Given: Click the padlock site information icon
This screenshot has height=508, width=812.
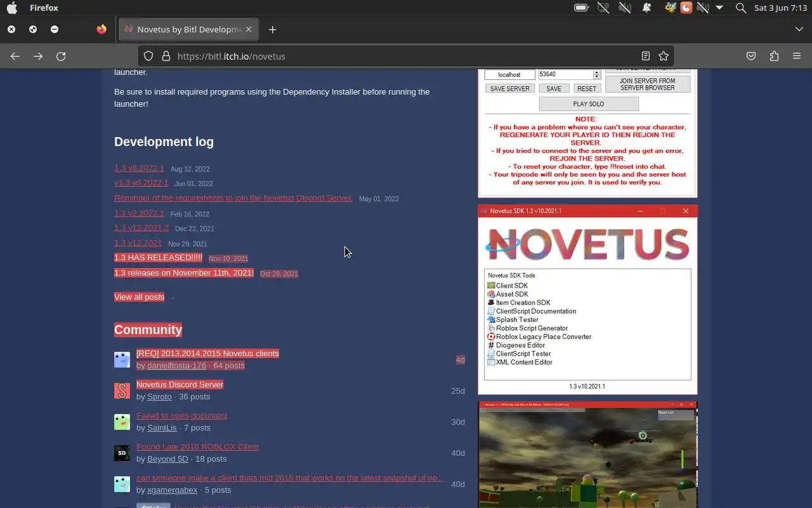Looking at the screenshot, I should click(166, 56).
